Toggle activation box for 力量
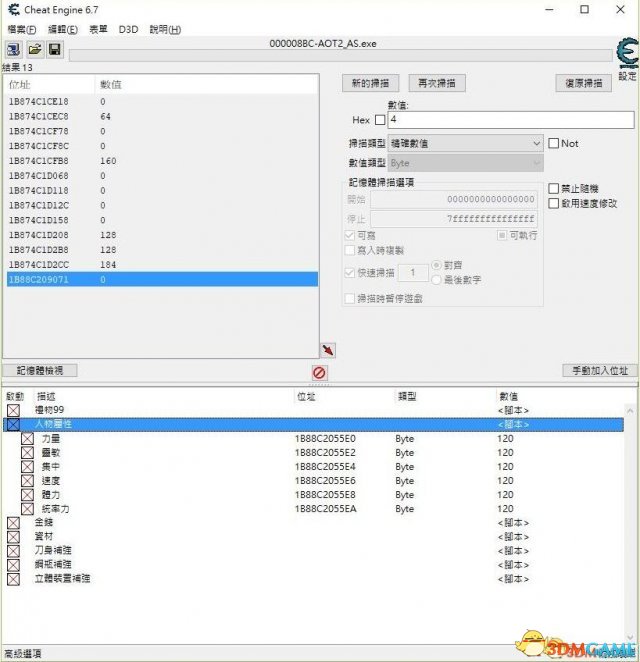The width and height of the screenshot is (640, 662). [x=27, y=439]
